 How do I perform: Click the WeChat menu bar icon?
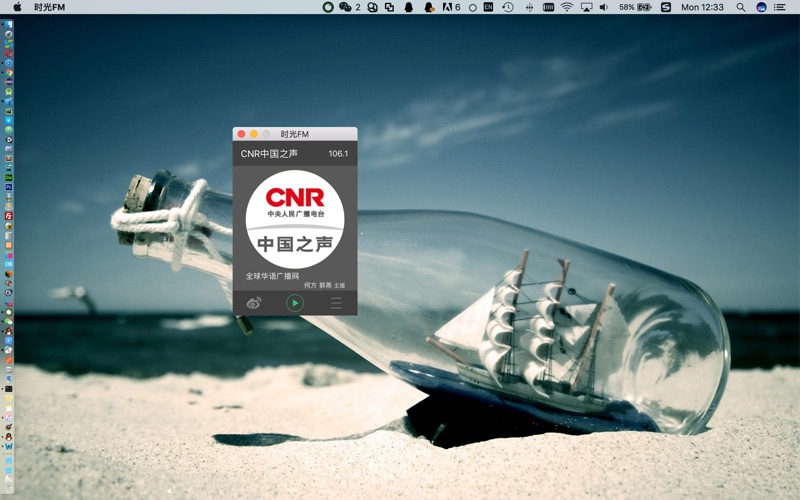[x=345, y=7]
